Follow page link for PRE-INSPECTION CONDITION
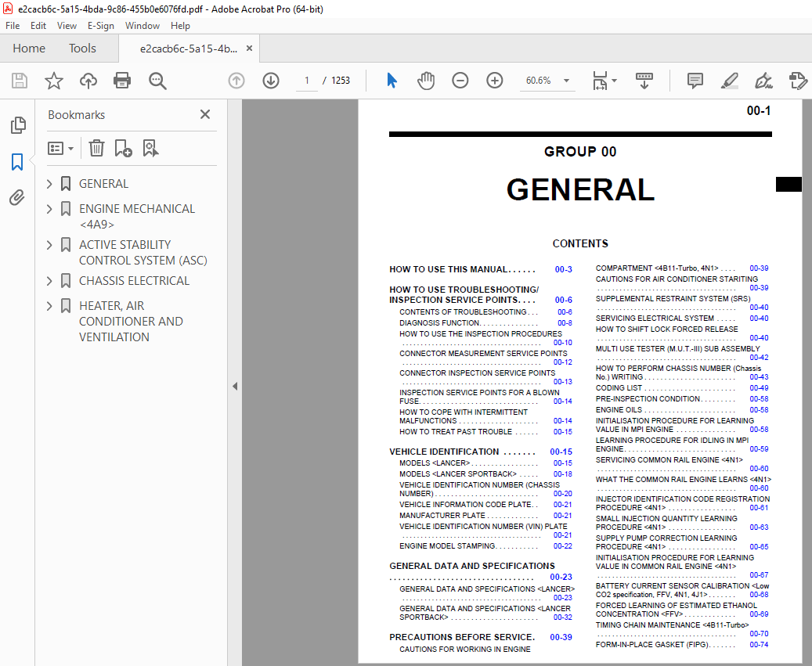Screen dimensions: 812x666 (x=760, y=399)
